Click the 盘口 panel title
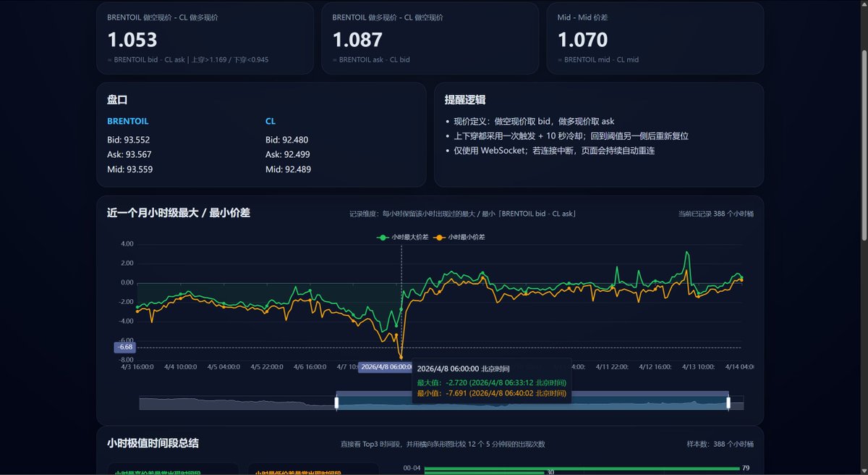 (117, 100)
